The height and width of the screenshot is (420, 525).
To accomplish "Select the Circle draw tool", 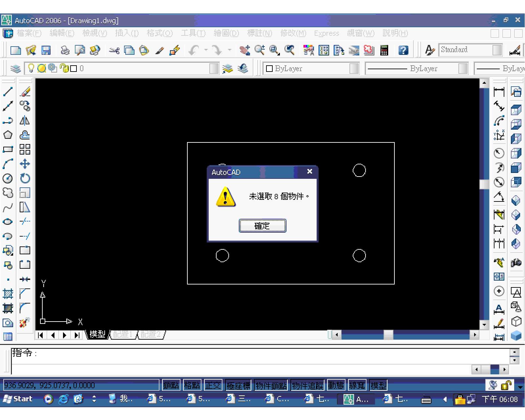I will [8, 178].
